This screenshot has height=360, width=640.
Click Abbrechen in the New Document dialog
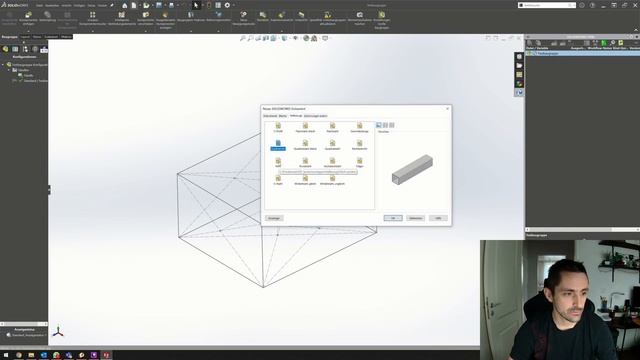pyautogui.click(x=416, y=218)
